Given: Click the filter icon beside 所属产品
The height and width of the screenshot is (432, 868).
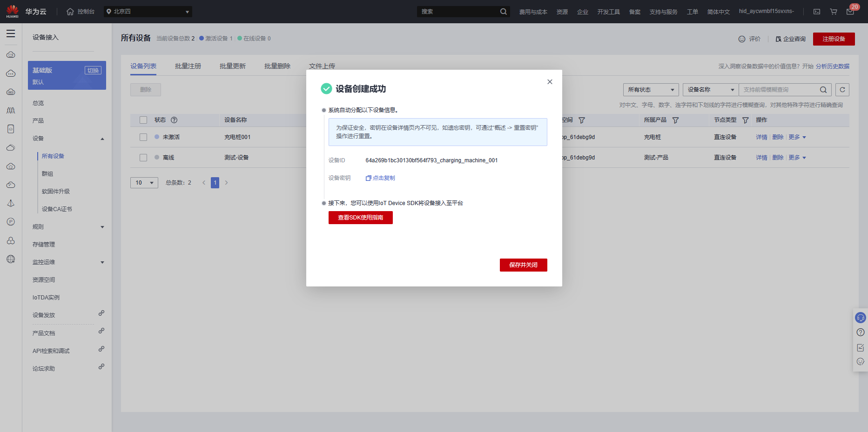Looking at the screenshot, I should coord(675,120).
